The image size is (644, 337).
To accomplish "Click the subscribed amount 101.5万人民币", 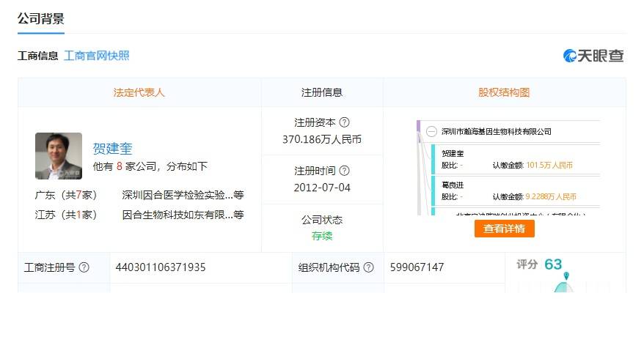I will coord(549,166).
